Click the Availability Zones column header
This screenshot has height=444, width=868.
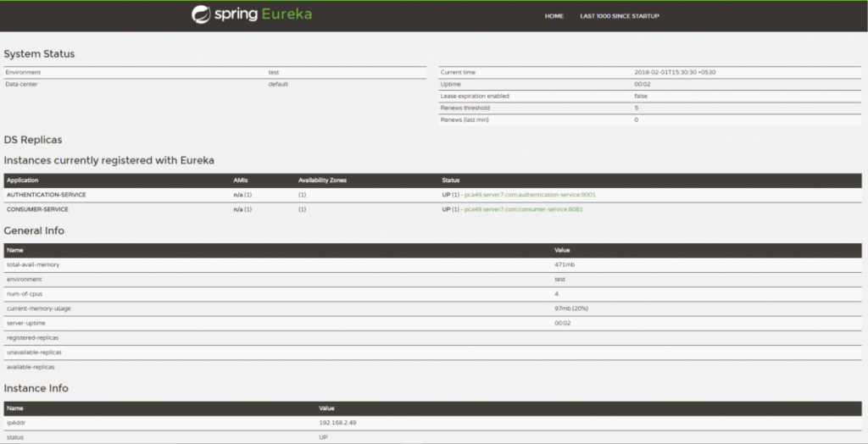tap(322, 180)
